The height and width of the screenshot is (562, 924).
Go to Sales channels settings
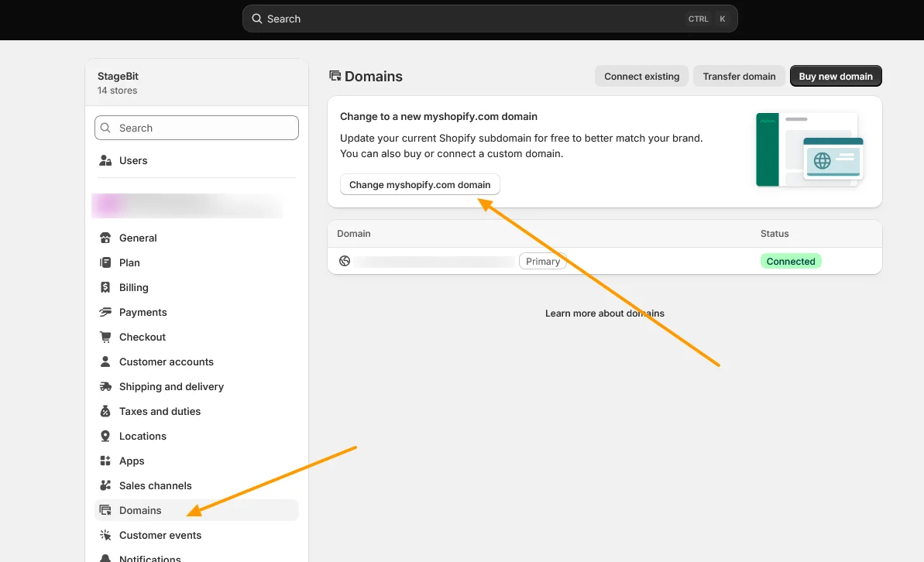click(x=196, y=485)
